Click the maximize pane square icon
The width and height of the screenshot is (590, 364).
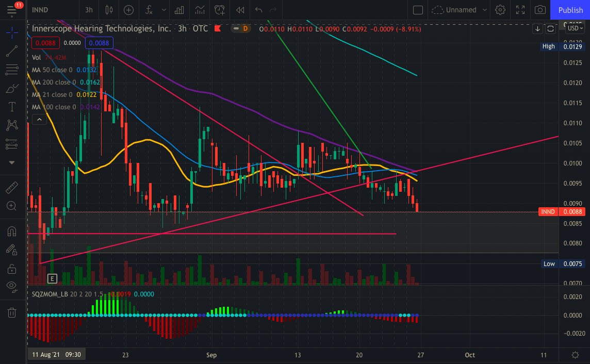point(550,29)
